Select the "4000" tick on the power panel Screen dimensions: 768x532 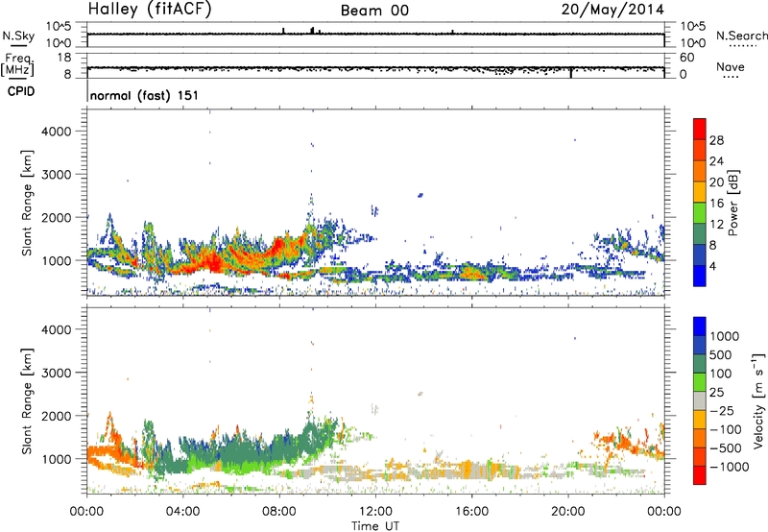(x=56, y=132)
